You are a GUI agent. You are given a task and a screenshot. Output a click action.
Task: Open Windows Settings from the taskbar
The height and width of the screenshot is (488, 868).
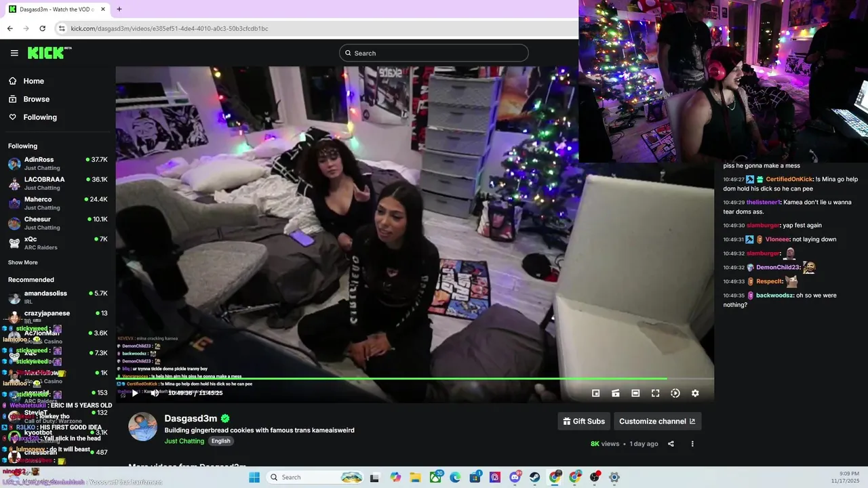pyautogui.click(x=614, y=477)
